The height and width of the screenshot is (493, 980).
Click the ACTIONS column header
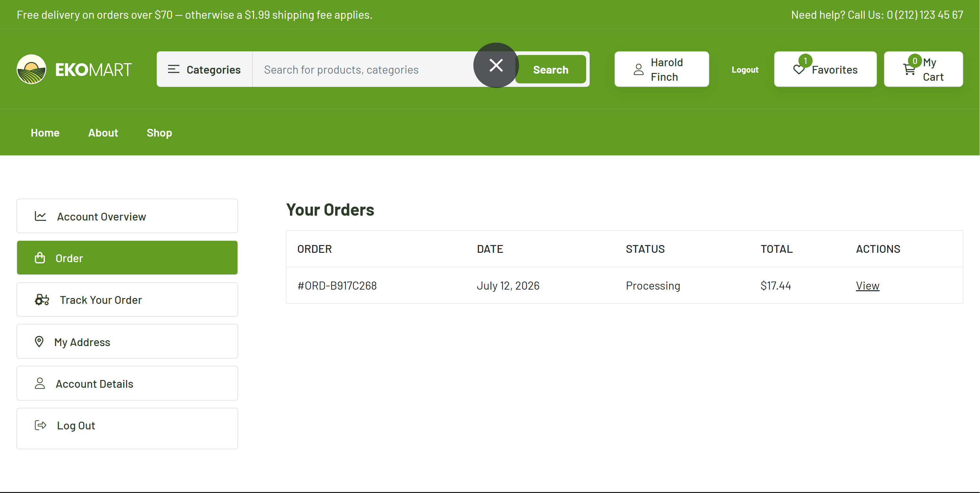point(878,249)
